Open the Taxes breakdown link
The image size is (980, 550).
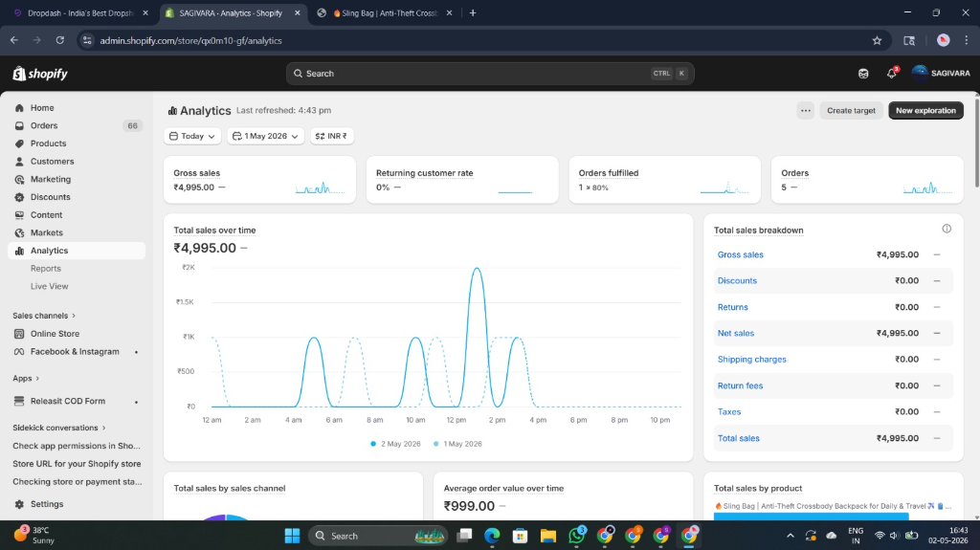click(728, 412)
